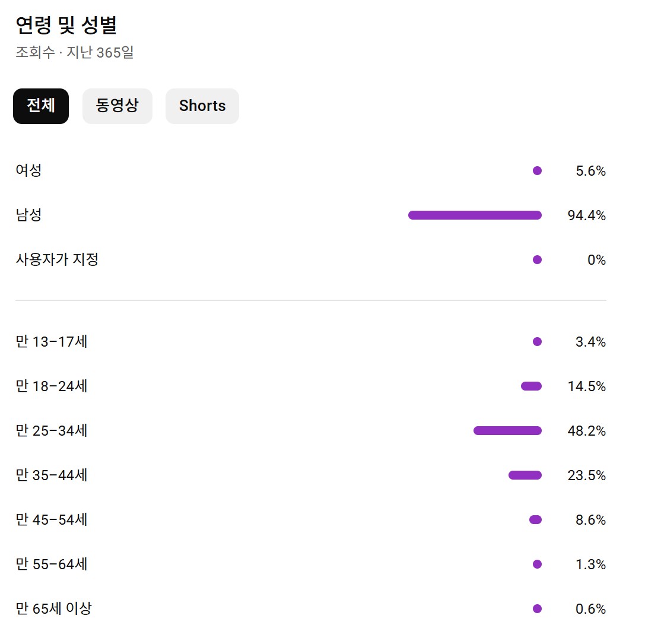Click the bar for 만 35–44세

pos(525,475)
